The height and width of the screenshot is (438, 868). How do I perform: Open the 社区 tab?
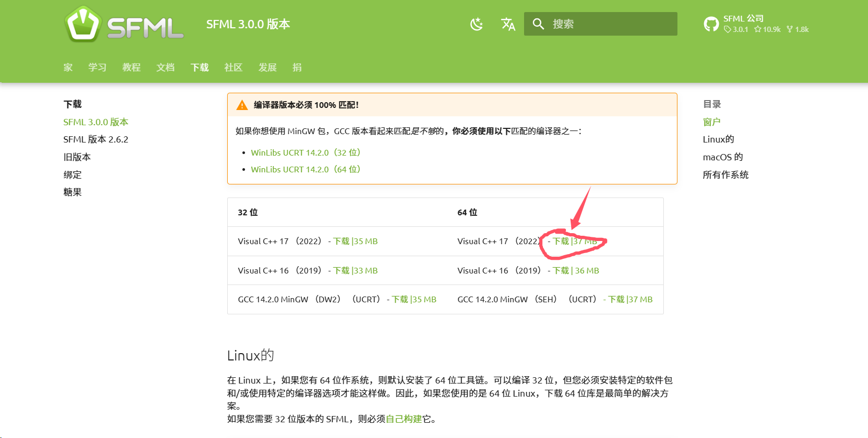233,67
